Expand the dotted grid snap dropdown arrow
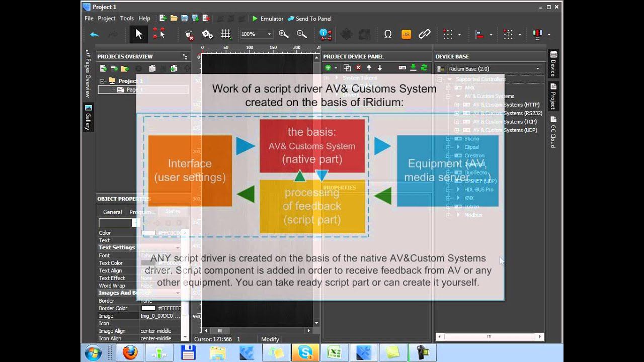644x362 pixels. pos(460,35)
